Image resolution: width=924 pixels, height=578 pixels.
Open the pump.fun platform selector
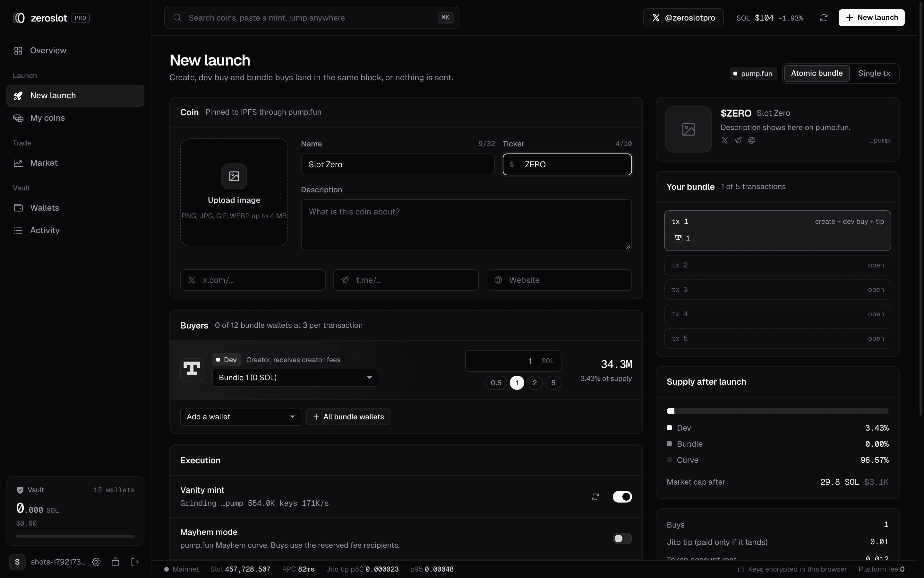point(753,74)
